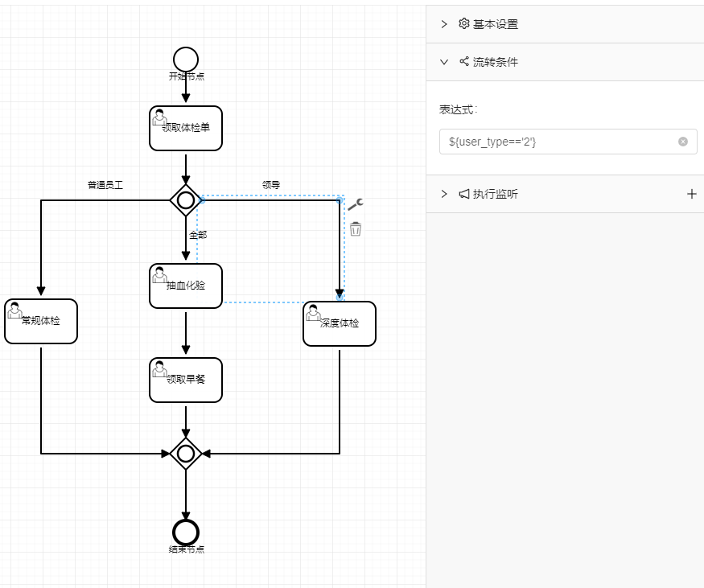The height and width of the screenshot is (588, 704).
Task: Click the 普通员工 flow label
Action: click(x=105, y=185)
